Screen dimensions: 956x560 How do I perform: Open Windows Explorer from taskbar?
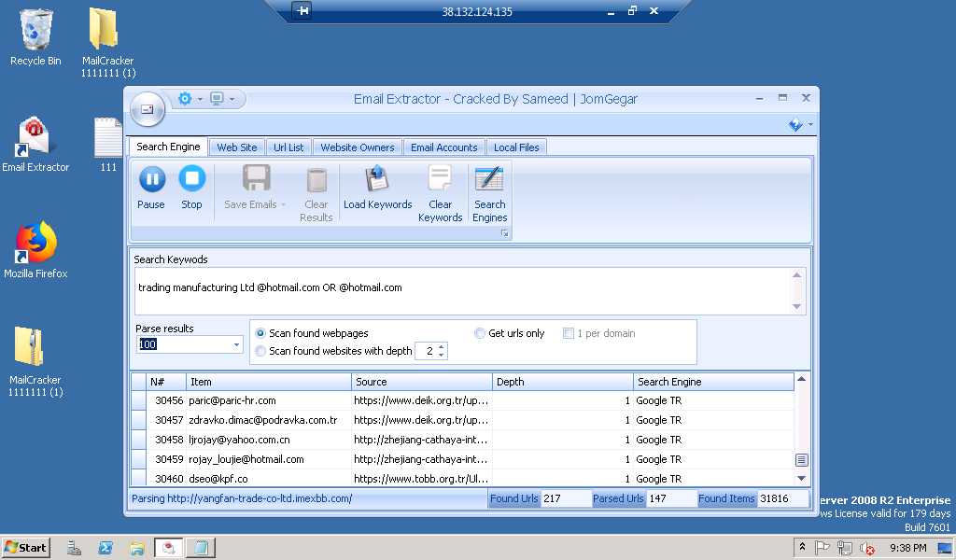137,548
